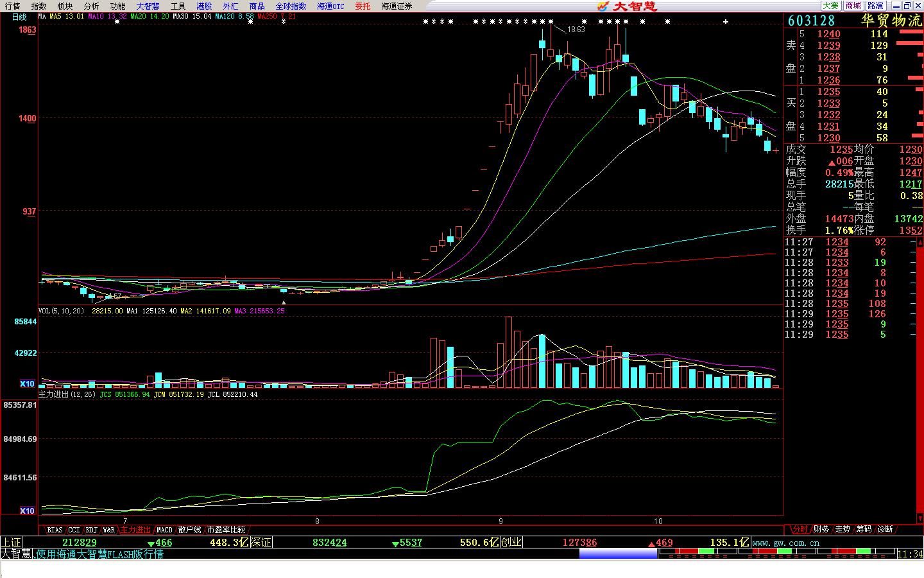This screenshot has width=924, height=578.
Task: Click sell level 1 price 1236
Action: pyautogui.click(x=828, y=80)
